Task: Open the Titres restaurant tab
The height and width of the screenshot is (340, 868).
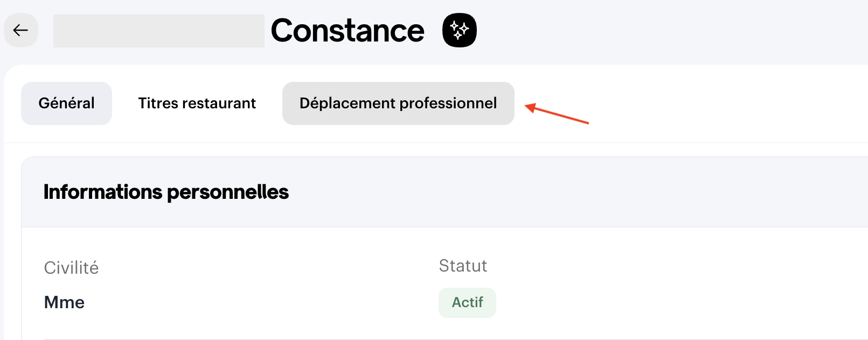Action: 197,103
